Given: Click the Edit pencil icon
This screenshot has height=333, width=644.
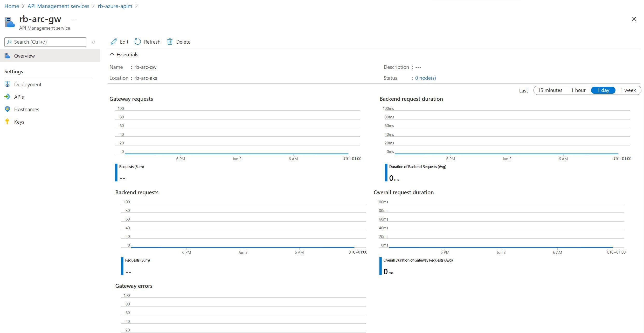Looking at the screenshot, I should click(114, 42).
